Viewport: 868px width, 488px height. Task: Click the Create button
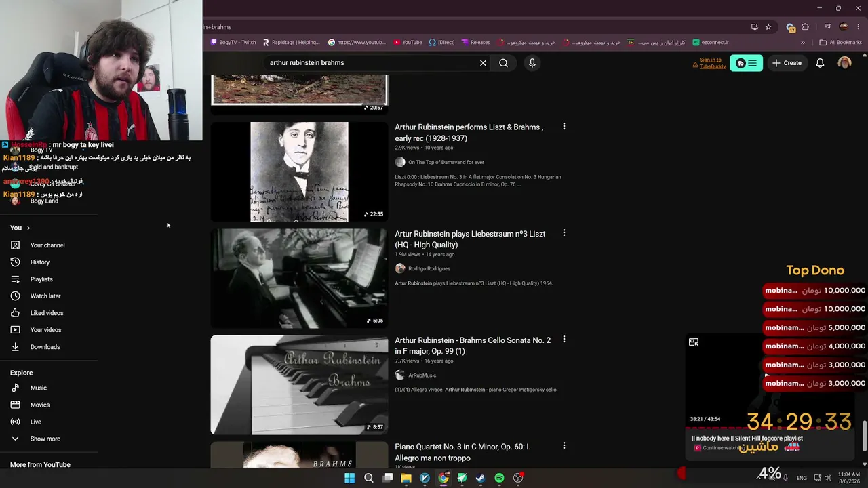(x=787, y=63)
